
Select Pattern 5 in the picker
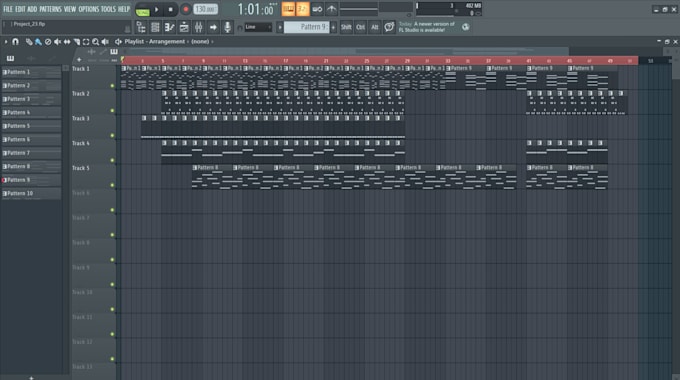pyautogui.click(x=31, y=126)
